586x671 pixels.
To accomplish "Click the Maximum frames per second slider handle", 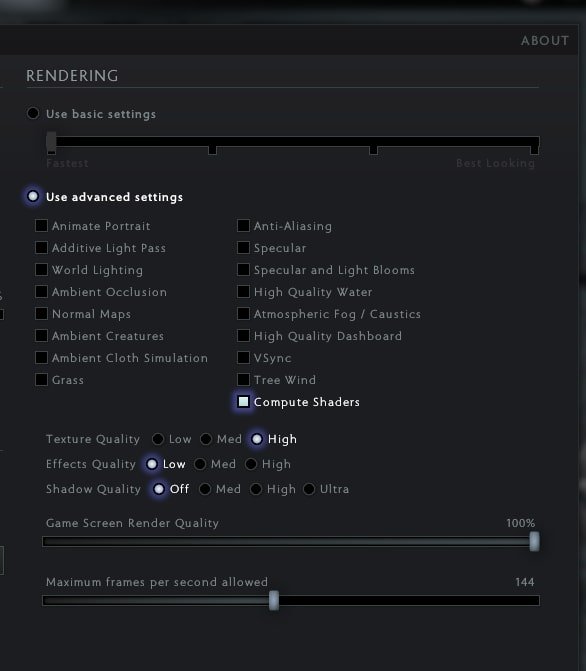I will pyautogui.click(x=274, y=600).
